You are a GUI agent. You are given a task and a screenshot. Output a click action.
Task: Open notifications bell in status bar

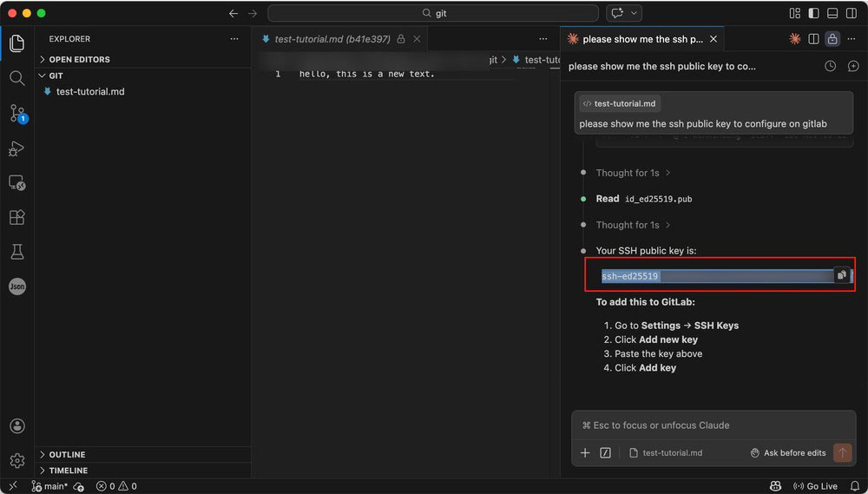855,486
